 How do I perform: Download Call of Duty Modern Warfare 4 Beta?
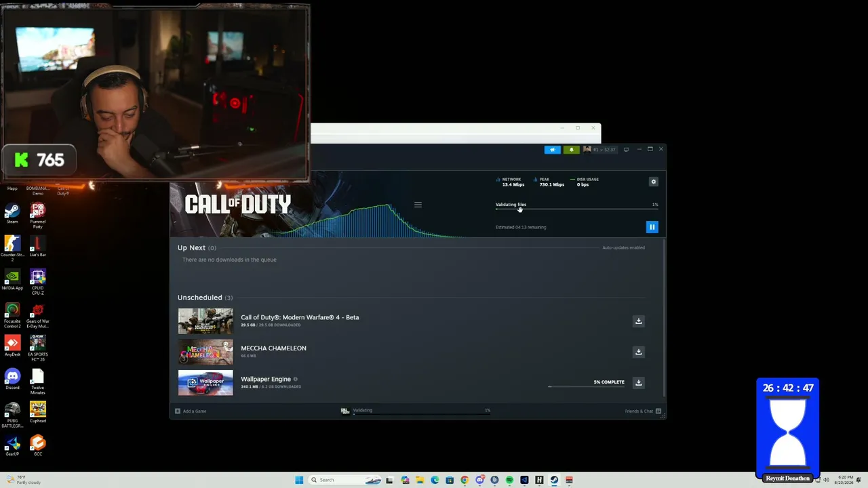pos(638,321)
